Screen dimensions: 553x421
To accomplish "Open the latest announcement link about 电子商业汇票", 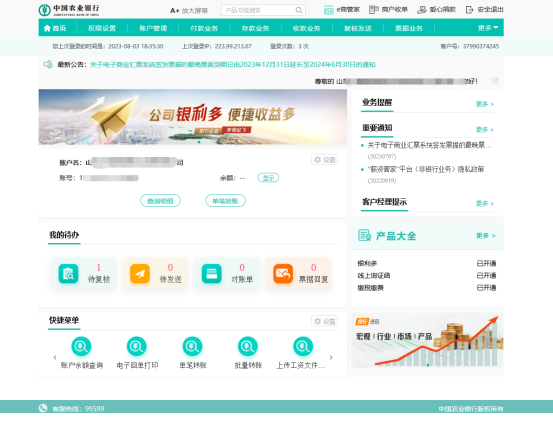I will (x=233, y=65).
